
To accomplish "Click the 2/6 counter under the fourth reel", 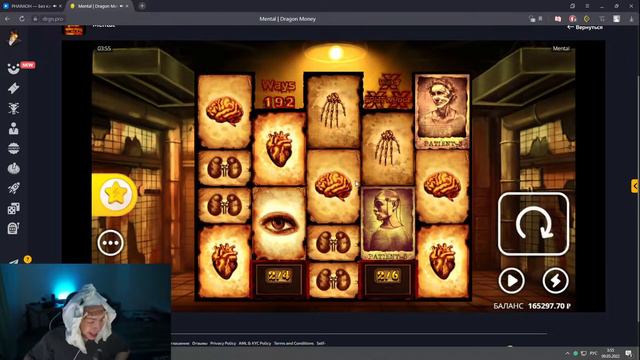I will (x=388, y=276).
